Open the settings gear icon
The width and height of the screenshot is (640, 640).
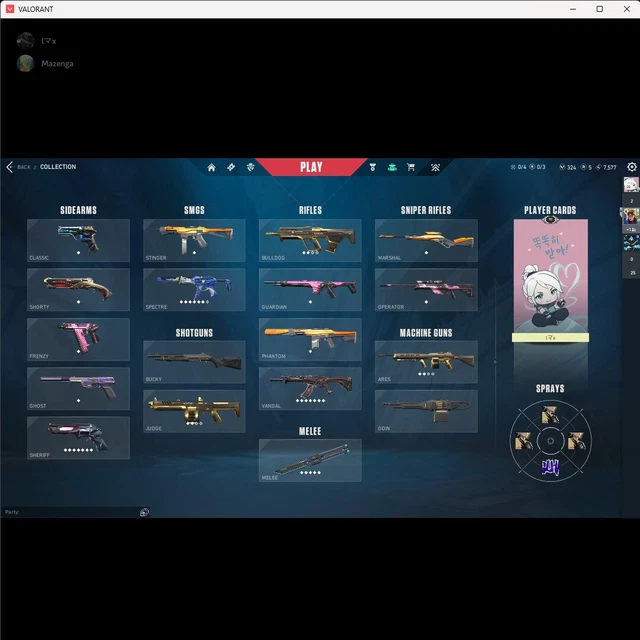(632, 167)
